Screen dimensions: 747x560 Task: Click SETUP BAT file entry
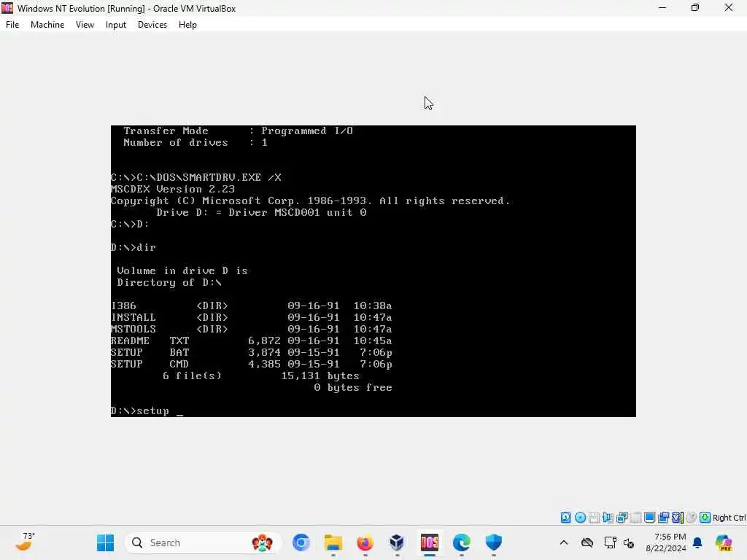[251, 352]
